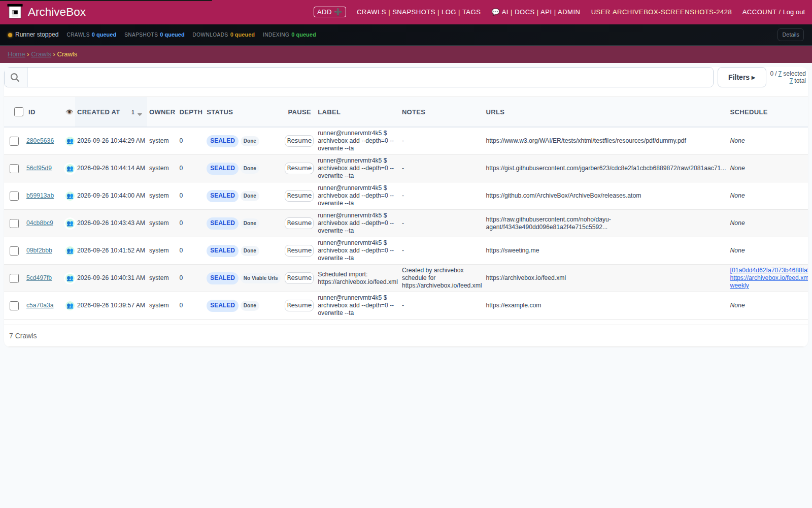Click the owner icon in row b59913ab
The image size is (812, 508).
click(x=70, y=196)
